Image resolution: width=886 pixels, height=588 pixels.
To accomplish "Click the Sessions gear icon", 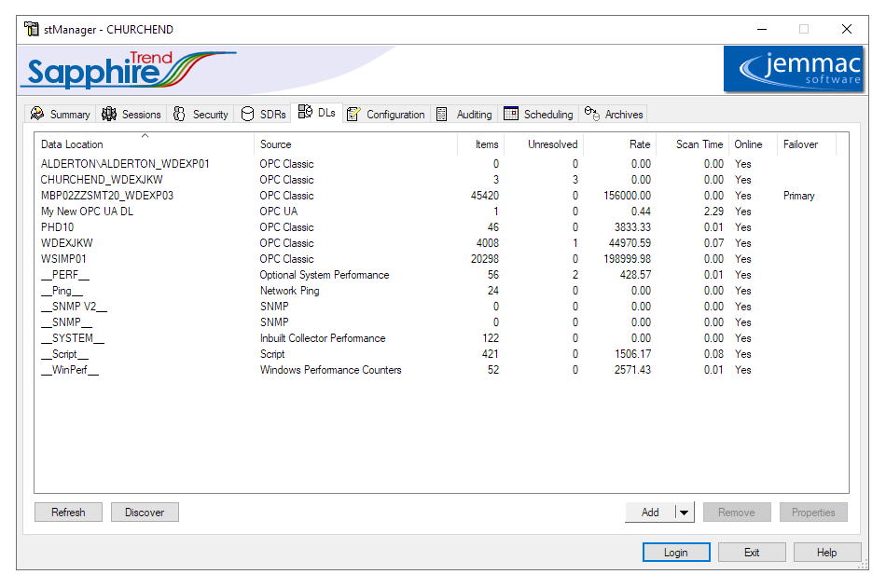I will (x=109, y=114).
